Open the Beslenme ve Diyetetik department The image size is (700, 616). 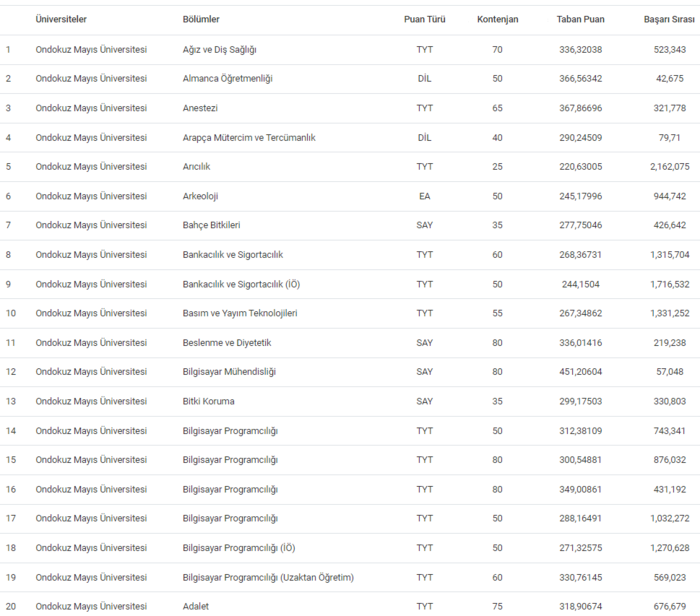tap(227, 343)
